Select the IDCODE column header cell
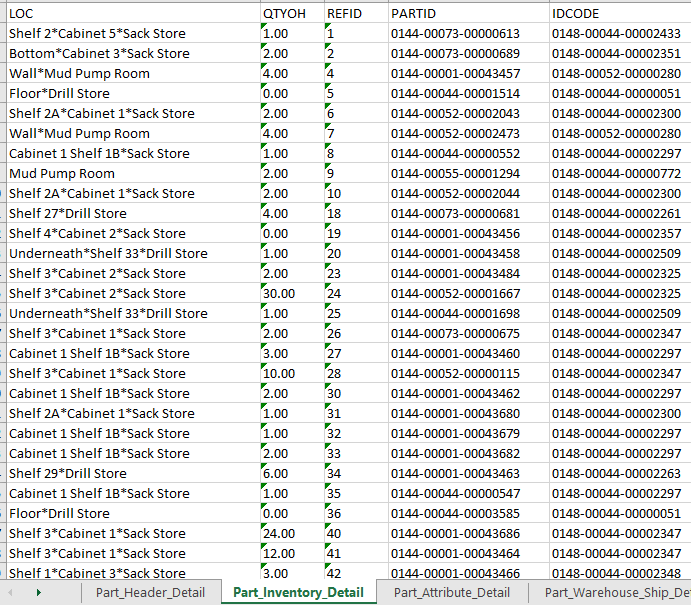 [x=620, y=13]
